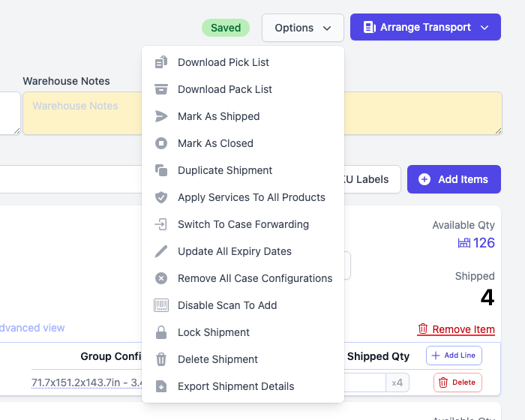Click the arrow-in-box Case Forwarding icon
This screenshot has width=525, height=420.
[161, 224]
